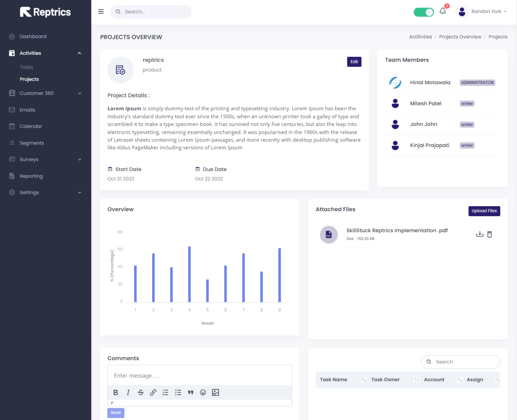
Task: Insert a numbered list in comment
Action: click(165, 392)
